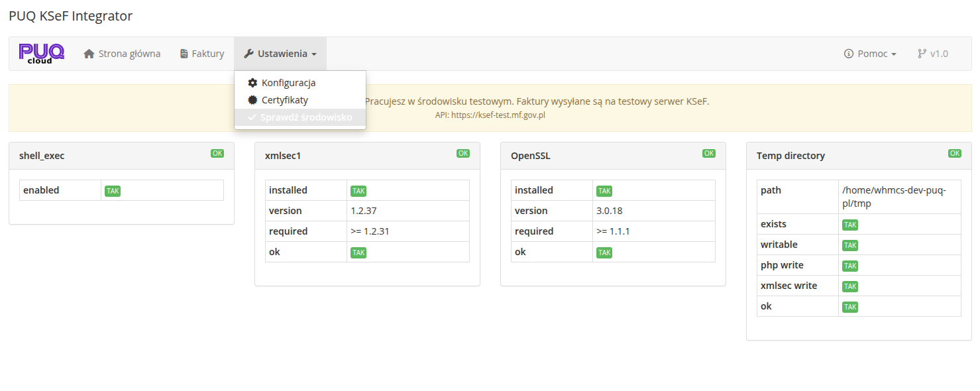Click the OK badge on shell_exec panel
Viewport: 980px width, 391px height.
pos(217,153)
